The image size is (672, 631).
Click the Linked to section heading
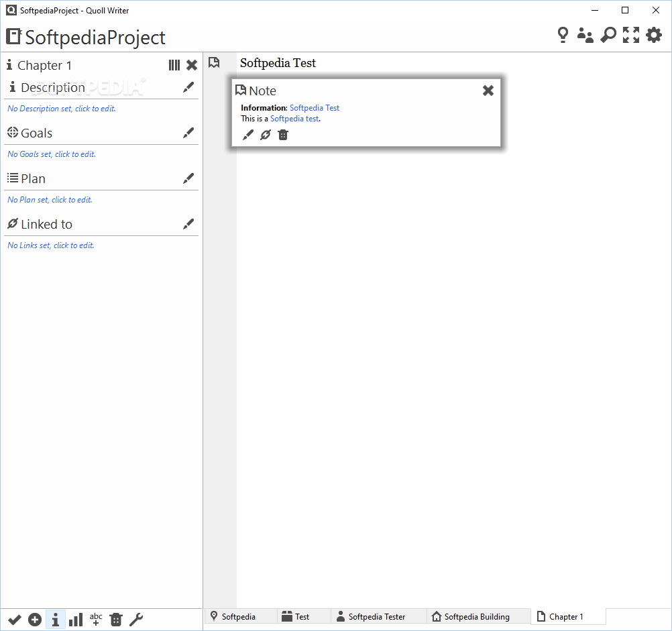coord(46,225)
